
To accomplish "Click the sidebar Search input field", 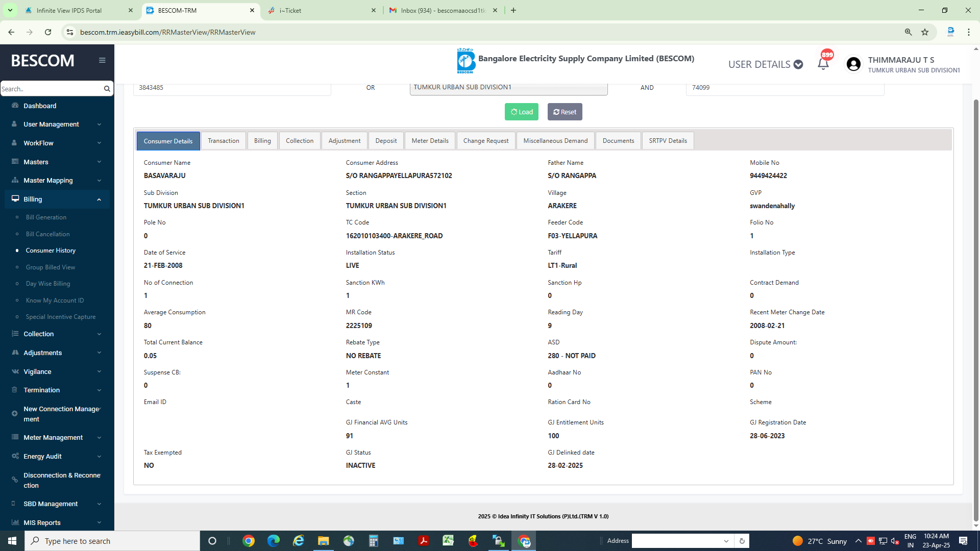I will pyautogui.click(x=50, y=89).
